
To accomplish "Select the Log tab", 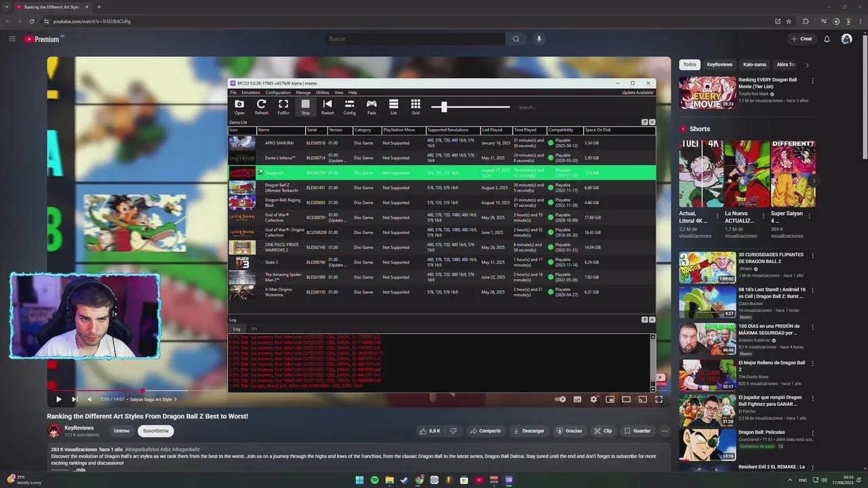I will pyautogui.click(x=237, y=329).
